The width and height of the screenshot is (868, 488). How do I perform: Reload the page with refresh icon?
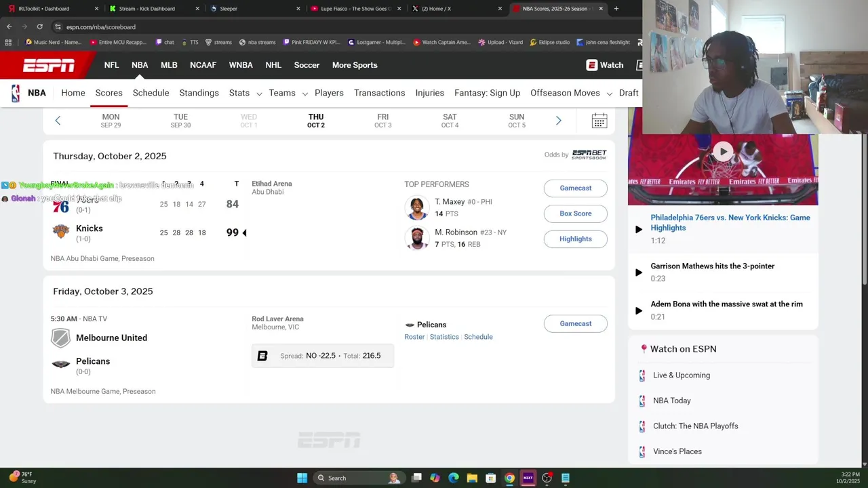click(x=39, y=27)
